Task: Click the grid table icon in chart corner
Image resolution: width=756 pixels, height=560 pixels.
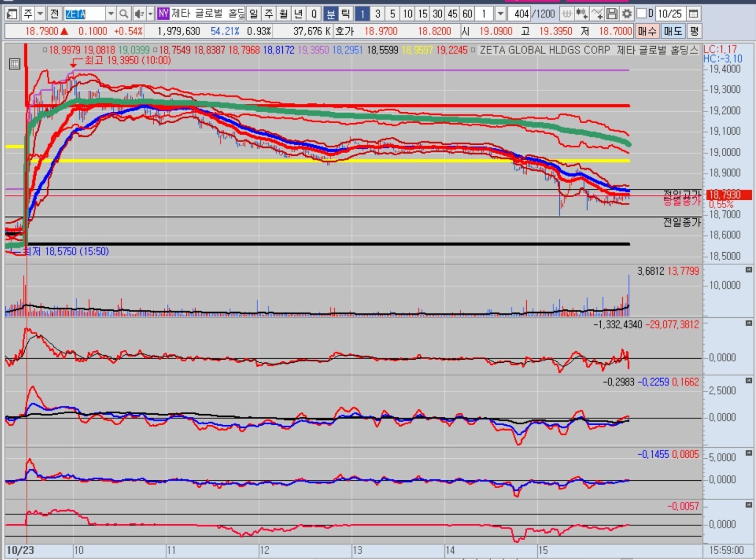Action: (15, 64)
